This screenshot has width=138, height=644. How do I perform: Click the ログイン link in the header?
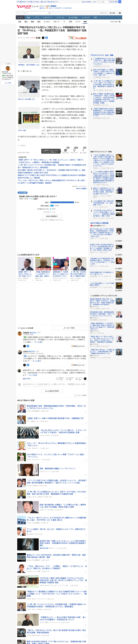click(42, 8)
